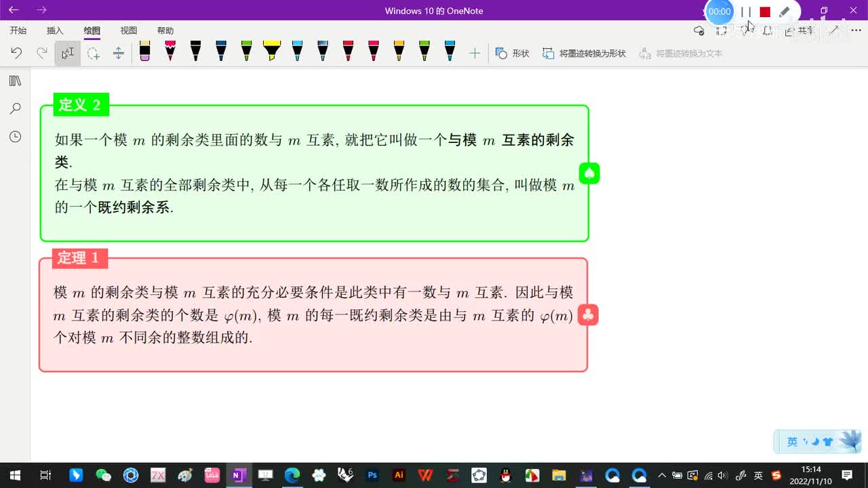This screenshot has width=868, height=488.
Task: Open the notification center
Action: pos(847,475)
